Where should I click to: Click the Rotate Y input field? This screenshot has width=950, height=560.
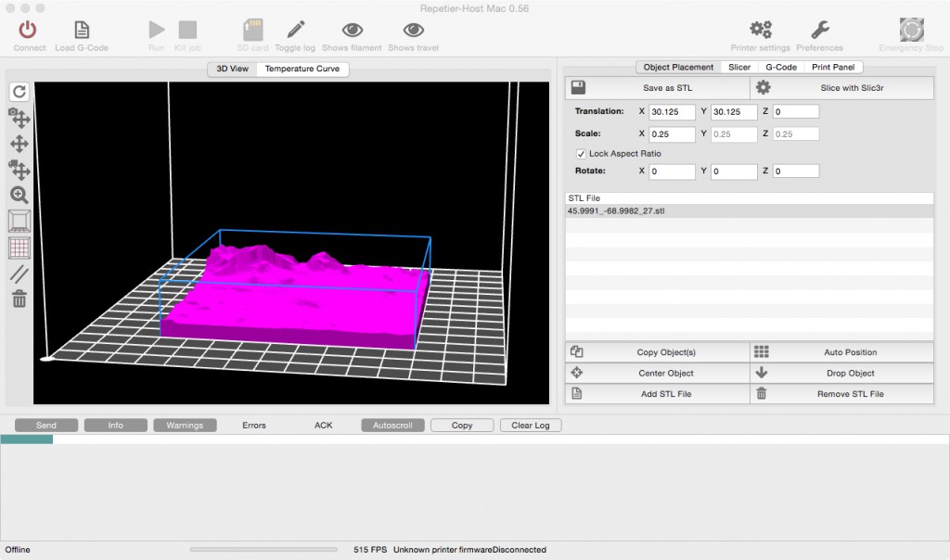click(734, 172)
